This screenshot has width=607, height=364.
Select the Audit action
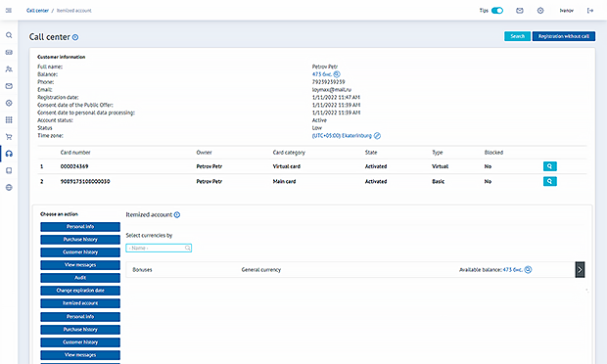(x=80, y=278)
